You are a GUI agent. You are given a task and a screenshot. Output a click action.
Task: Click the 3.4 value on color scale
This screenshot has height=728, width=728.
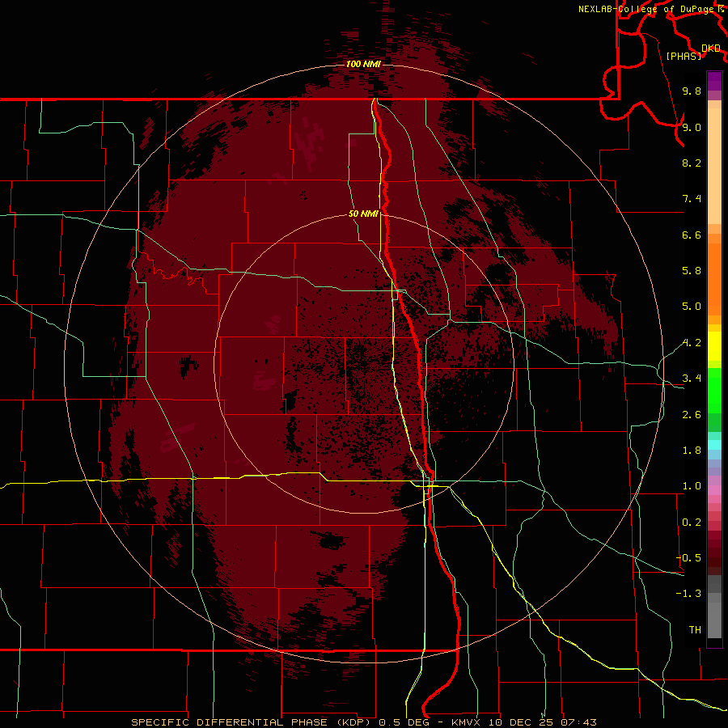(x=692, y=379)
